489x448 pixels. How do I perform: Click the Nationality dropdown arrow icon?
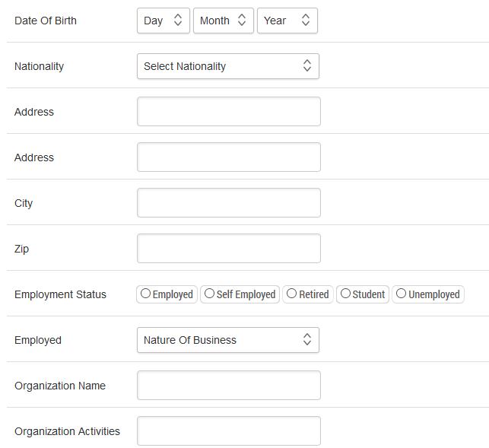click(307, 65)
